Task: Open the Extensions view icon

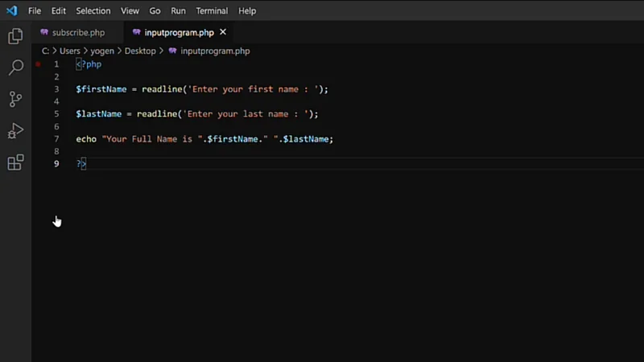Action: [15, 162]
